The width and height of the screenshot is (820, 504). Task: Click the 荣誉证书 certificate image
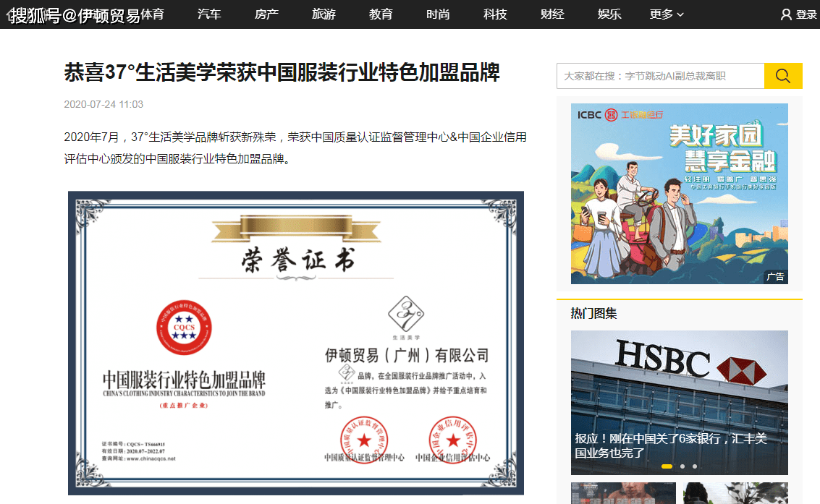coord(296,343)
